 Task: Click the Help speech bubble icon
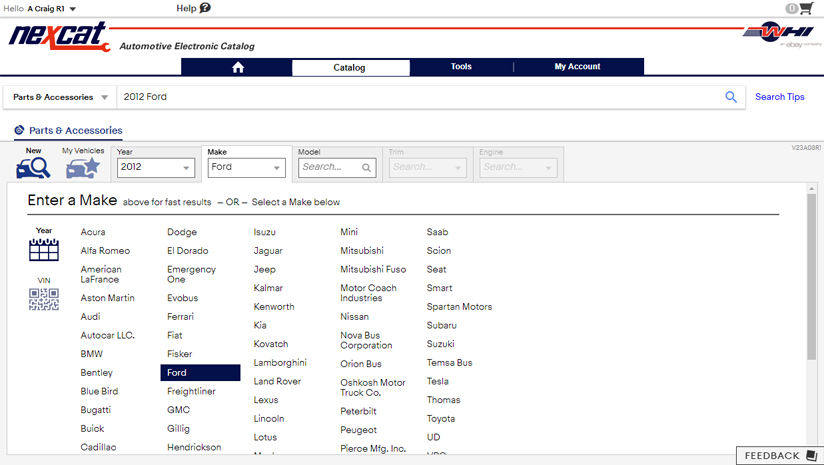[205, 8]
